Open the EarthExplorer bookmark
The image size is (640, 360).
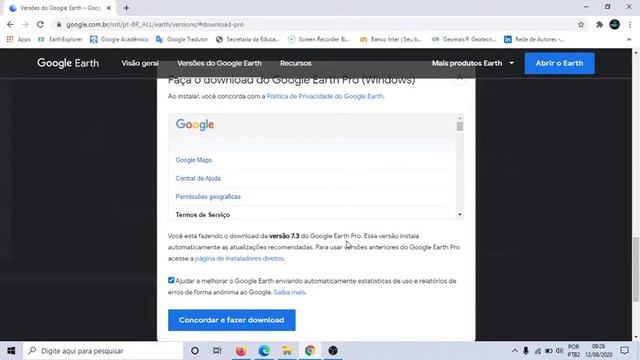[60, 39]
